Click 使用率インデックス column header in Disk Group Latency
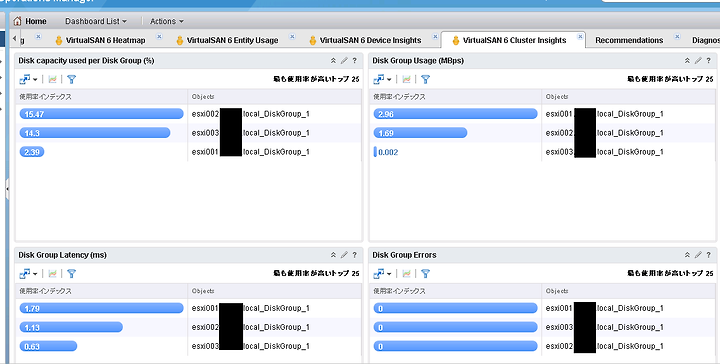 coord(45,291)
